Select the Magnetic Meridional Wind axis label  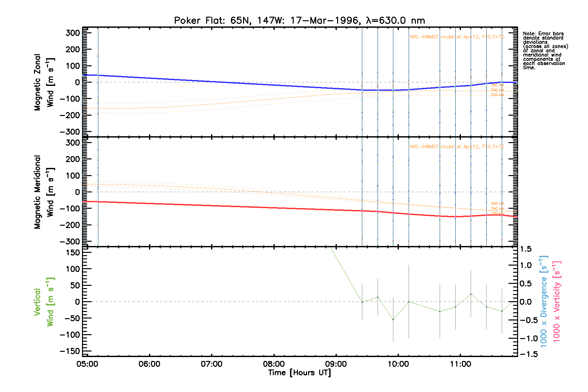pos(44,192)
